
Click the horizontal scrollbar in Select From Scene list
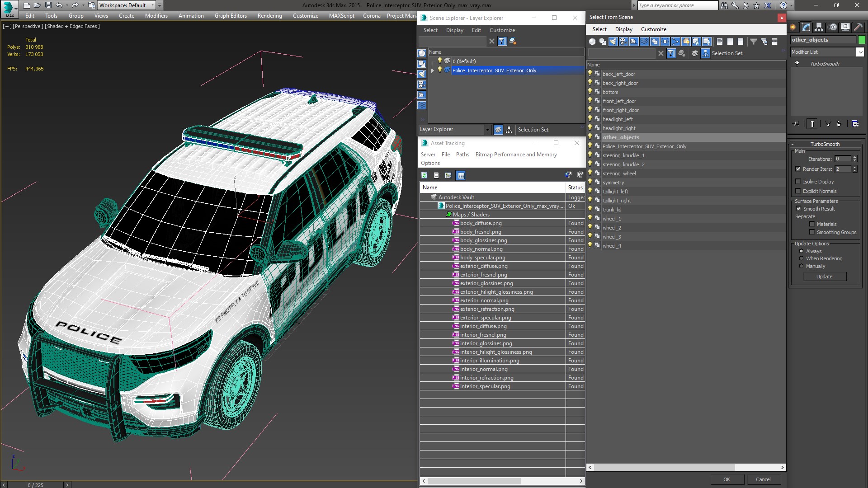point(664,467)
